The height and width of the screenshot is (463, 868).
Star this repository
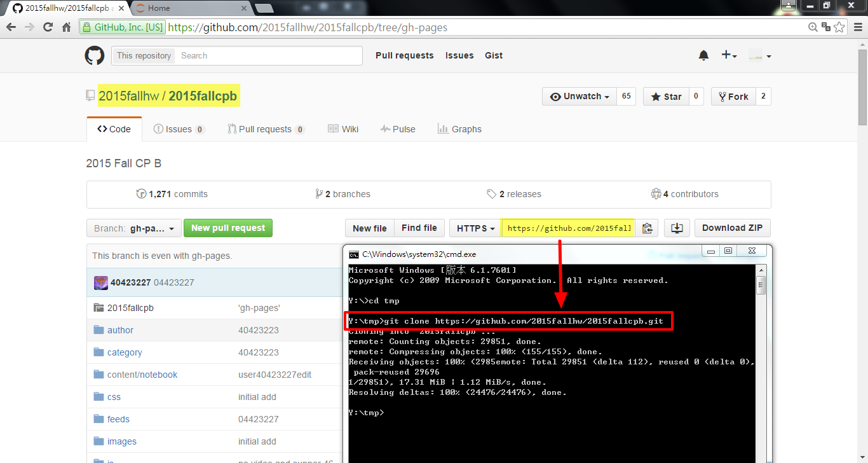tap(666, 97)
